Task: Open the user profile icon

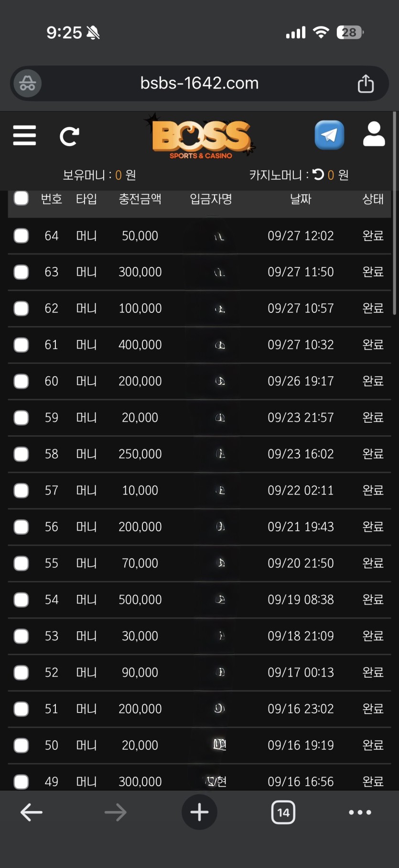Action: [374, 134]
